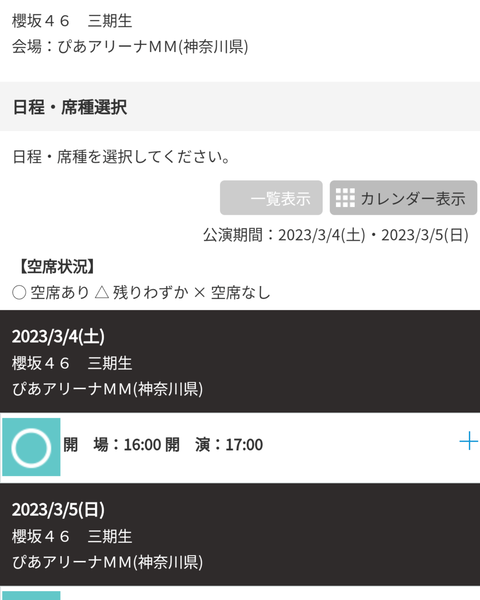
Task: Select the 開場 16:00 開演 17:00 performance row
Action: coord(240,447)
